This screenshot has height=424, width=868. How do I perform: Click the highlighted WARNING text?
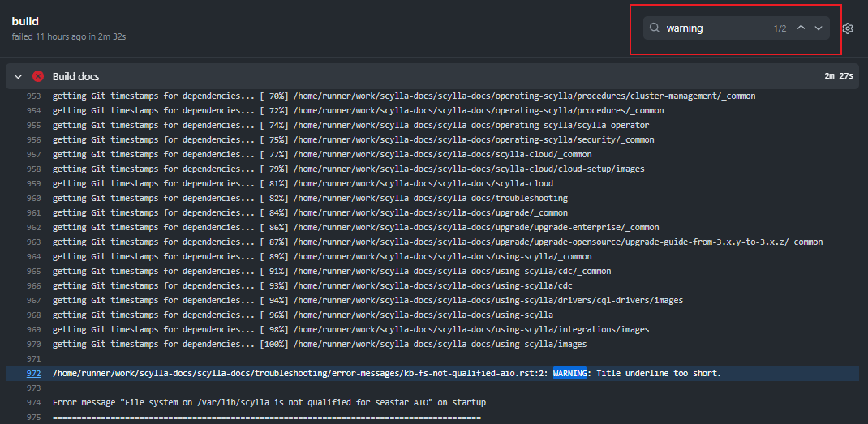coord(574,374)
